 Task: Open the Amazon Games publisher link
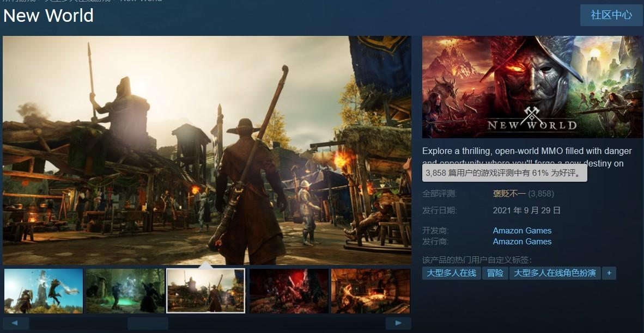522,242
